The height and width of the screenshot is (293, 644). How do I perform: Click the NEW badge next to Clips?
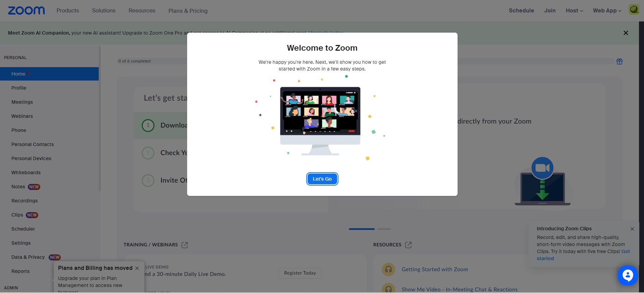[32, 215]
